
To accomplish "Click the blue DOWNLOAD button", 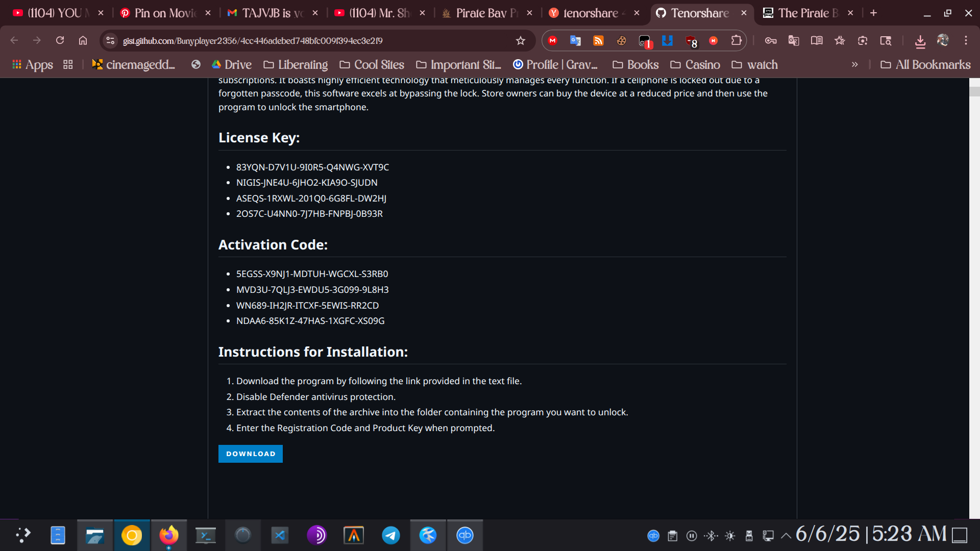I will [250, 454].
